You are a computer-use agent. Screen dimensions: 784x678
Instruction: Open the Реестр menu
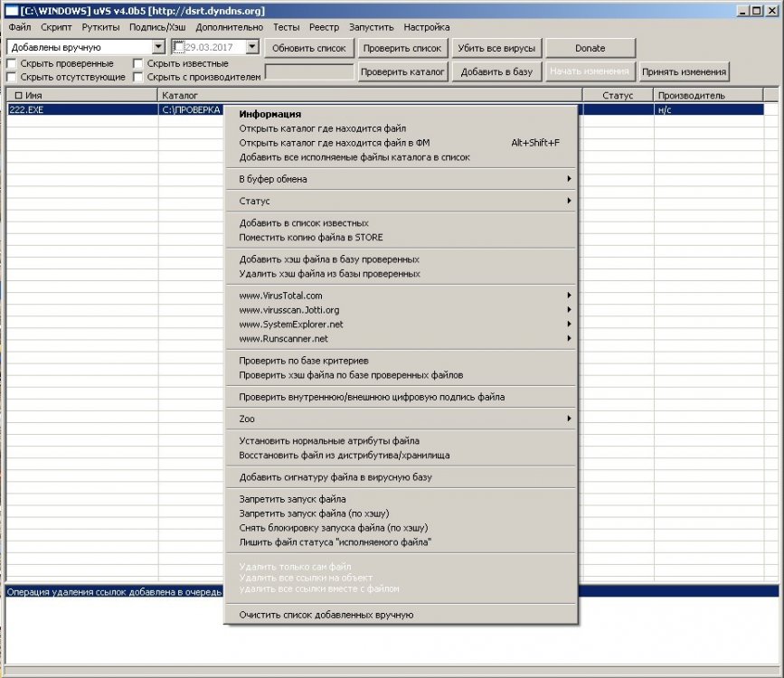pyautogui.click(x=324, y=27)
